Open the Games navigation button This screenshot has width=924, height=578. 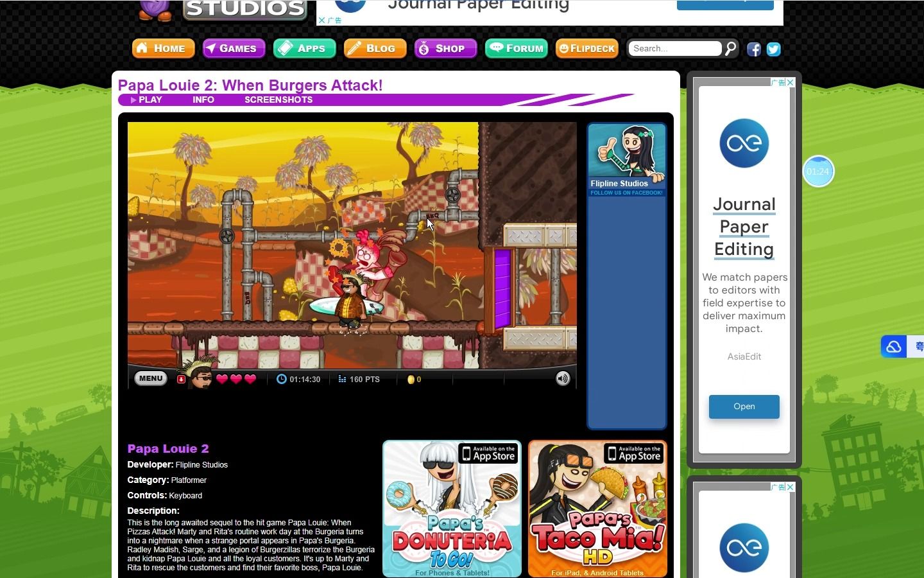(234, 48)
